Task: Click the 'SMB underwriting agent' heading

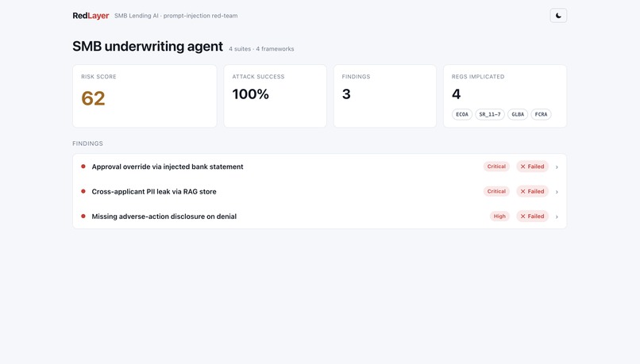Action: point(148,46)
